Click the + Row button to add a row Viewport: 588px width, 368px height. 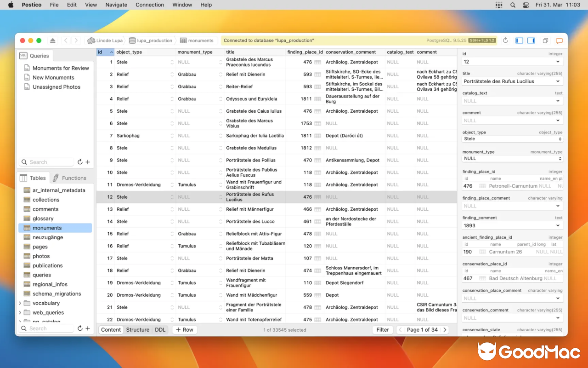click(x=184, y=329)
